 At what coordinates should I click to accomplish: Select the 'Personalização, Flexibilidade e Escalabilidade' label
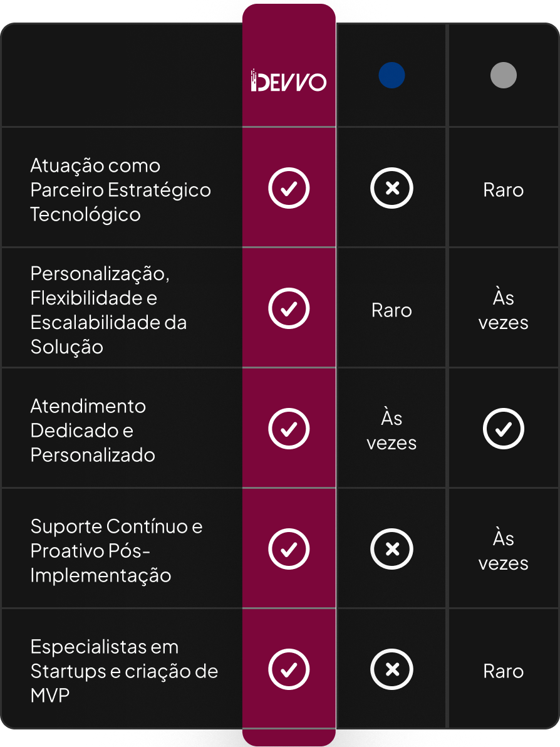tap(108, 310)
